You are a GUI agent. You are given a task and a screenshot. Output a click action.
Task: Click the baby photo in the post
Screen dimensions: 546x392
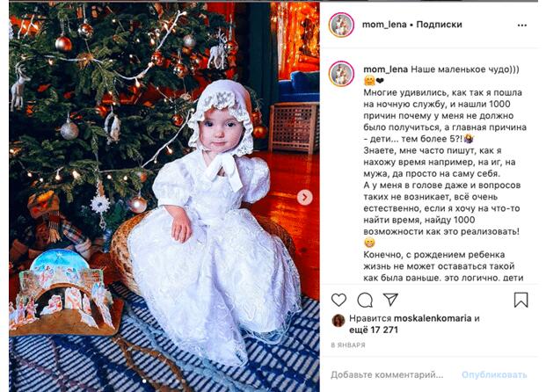164,197
